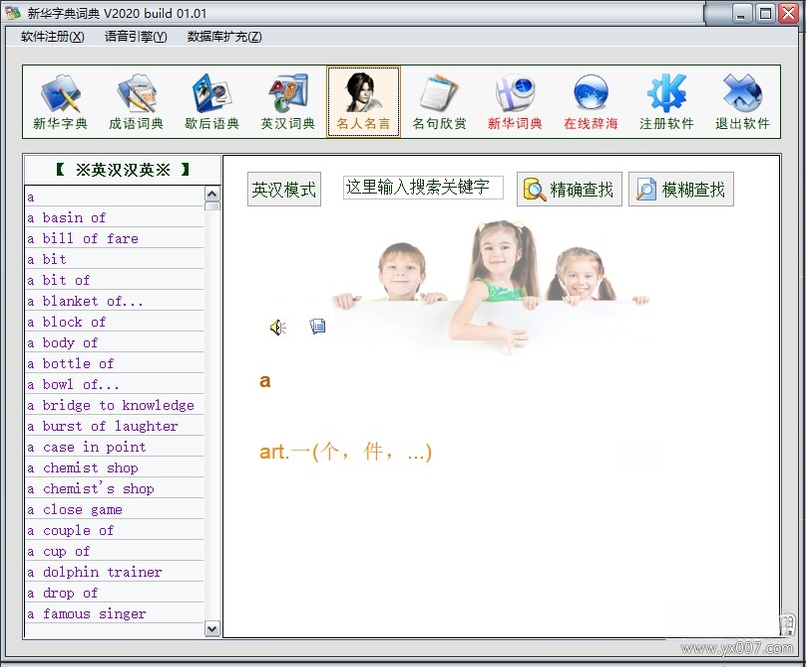Select "a burst of laughter" entry
The width and height of the screenshot is (806, 667).
click(115, 426)
